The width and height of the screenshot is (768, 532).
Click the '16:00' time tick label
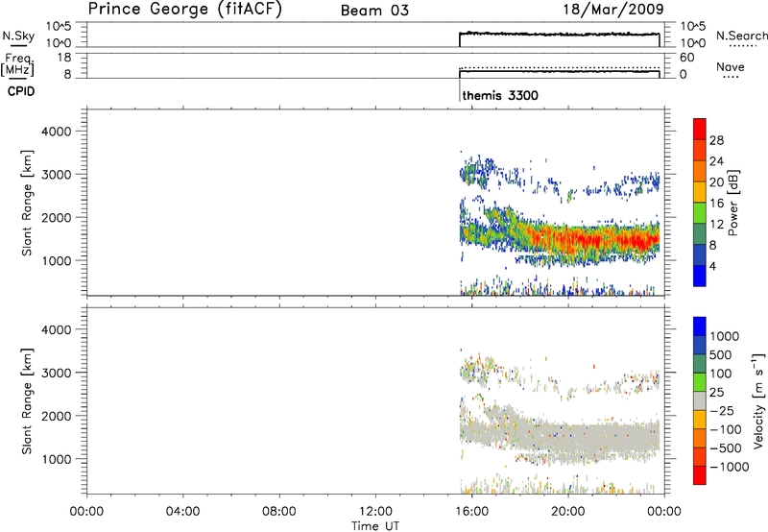[x=471, y=512]
